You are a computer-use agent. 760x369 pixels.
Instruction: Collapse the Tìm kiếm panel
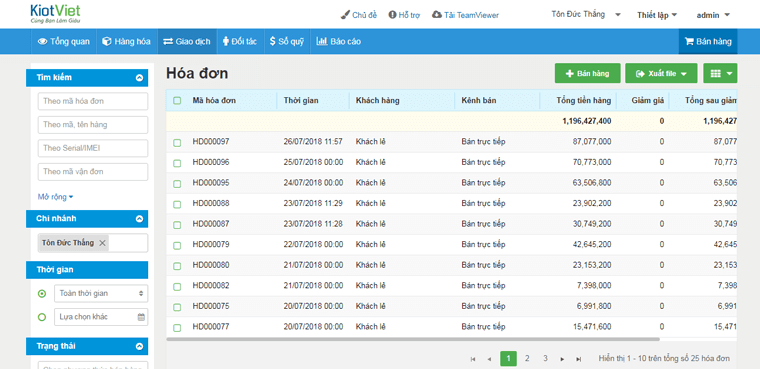pos(139,78)
